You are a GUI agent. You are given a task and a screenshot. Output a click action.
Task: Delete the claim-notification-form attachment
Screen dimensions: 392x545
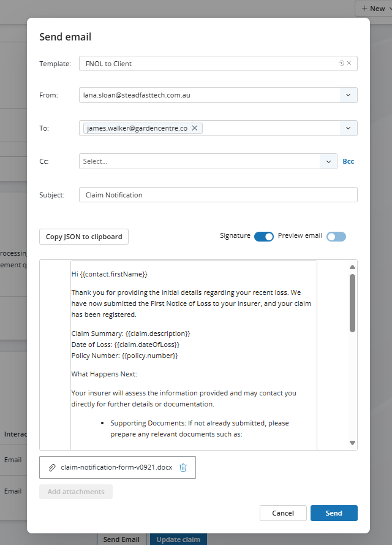click(x=183, y=467)
